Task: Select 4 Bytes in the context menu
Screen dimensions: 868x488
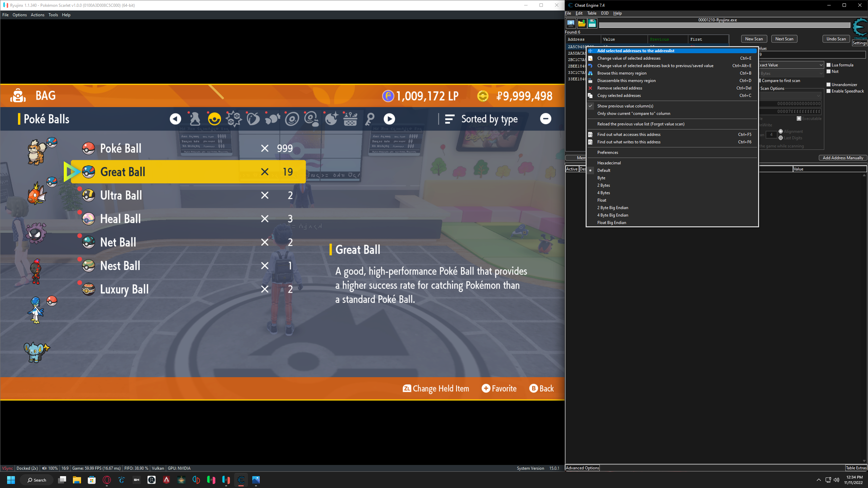Action: coord(672,193)
